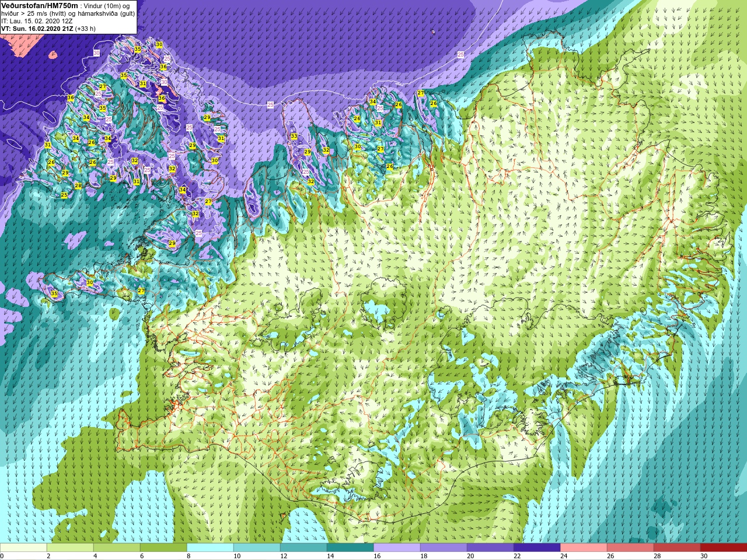The height and width of the screenshot is (560, 747).
Task: Click the yellow gust label reading 33
Action: pyautogui.click(x=294, y=136)
